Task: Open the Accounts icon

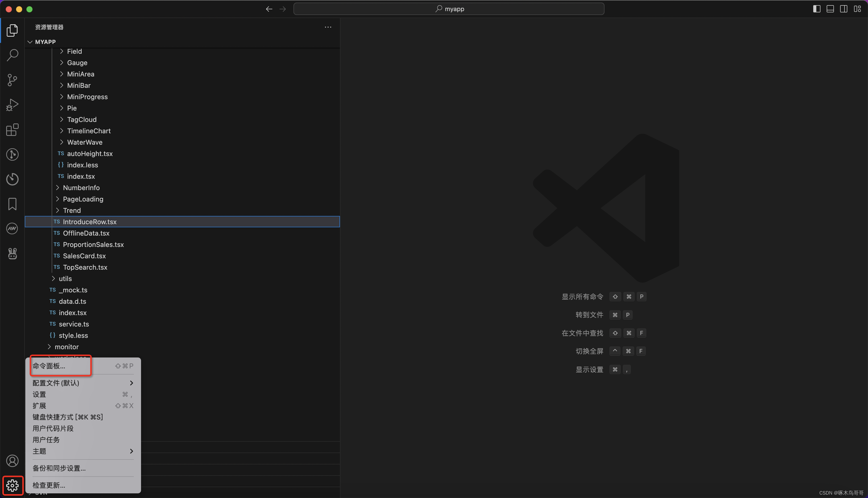Action: click(x=12, y=461)
